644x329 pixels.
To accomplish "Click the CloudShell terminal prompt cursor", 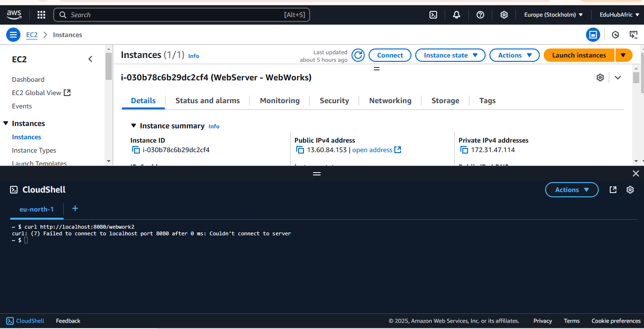I will click(x=26, y=240).
